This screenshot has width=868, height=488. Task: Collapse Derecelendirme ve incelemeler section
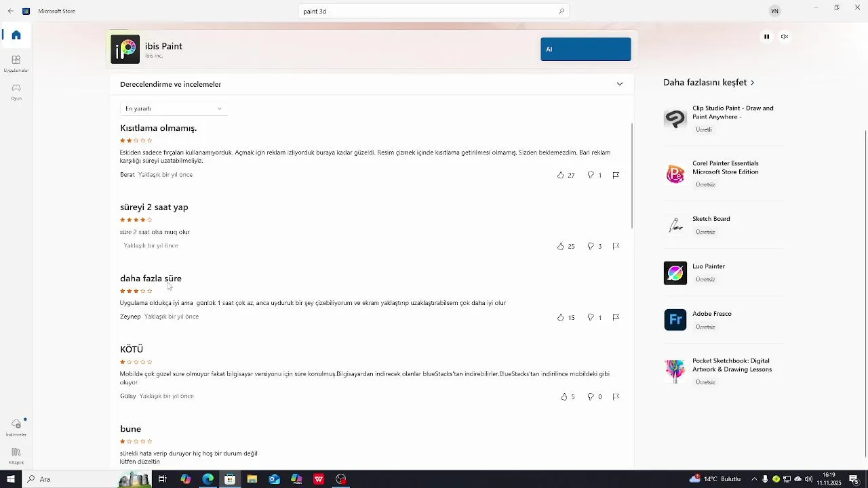(x=620, y=84)
